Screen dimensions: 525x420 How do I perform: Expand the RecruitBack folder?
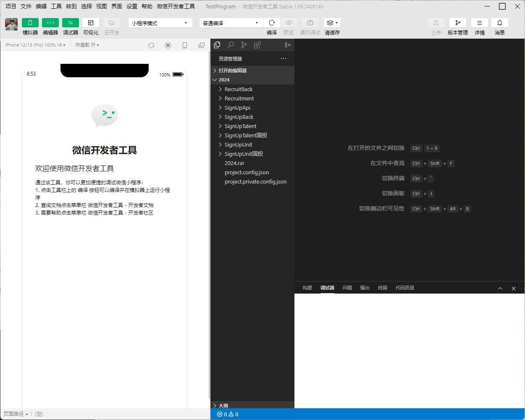coord(252,89)
